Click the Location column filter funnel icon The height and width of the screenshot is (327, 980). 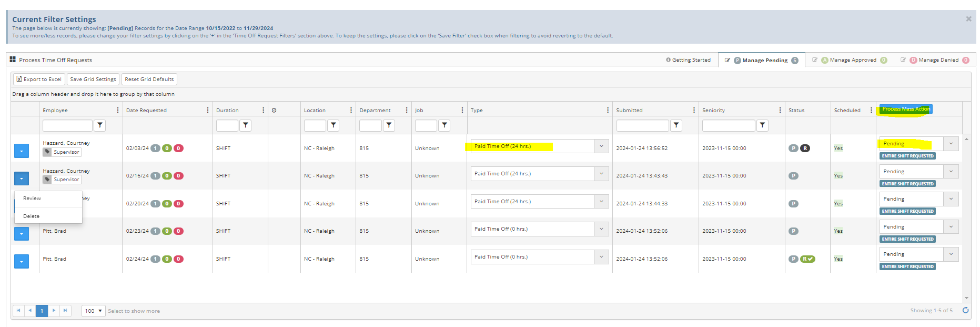click(334, 125)
